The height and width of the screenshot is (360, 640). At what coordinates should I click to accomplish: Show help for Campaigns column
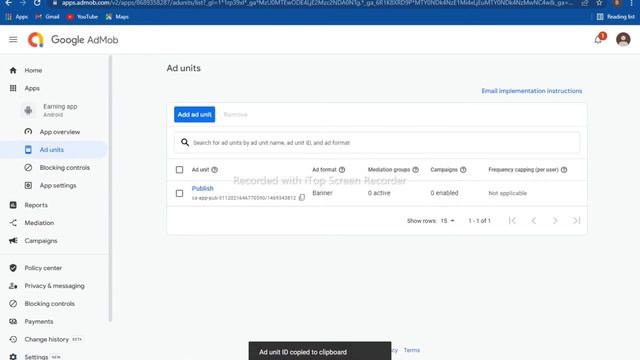(463, 170)
